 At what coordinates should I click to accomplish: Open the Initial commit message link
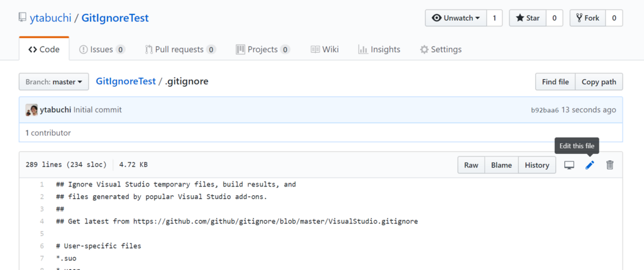pos(97,109)
